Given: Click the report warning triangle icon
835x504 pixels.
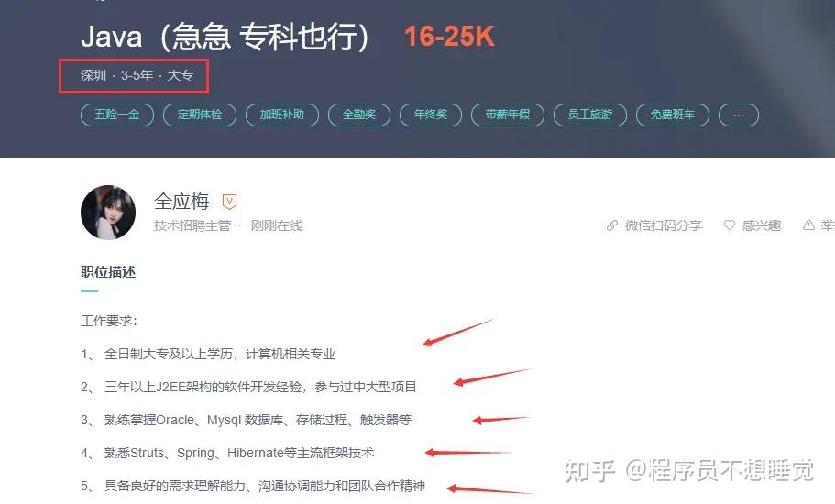Looking at the screenshot, I should (x=808, y=225).
